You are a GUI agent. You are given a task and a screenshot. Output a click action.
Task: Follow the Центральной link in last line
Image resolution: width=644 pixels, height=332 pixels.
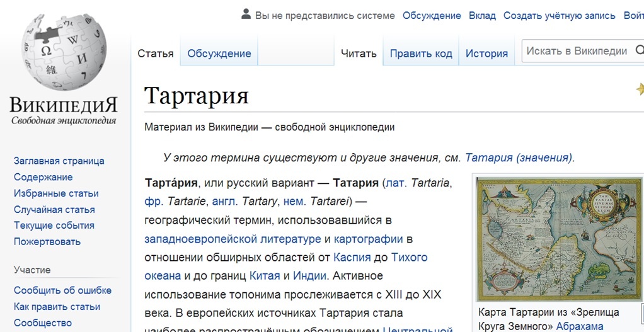pyautogui.click(x=418, y=329)
